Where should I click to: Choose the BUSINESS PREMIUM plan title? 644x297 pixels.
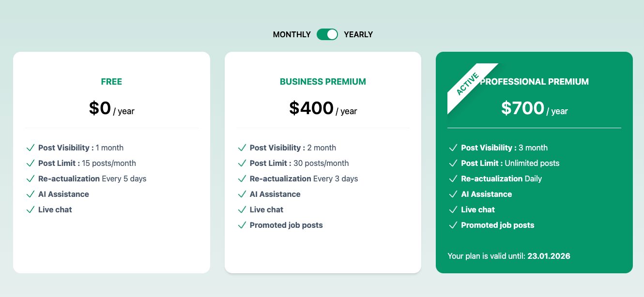(323, 82)
